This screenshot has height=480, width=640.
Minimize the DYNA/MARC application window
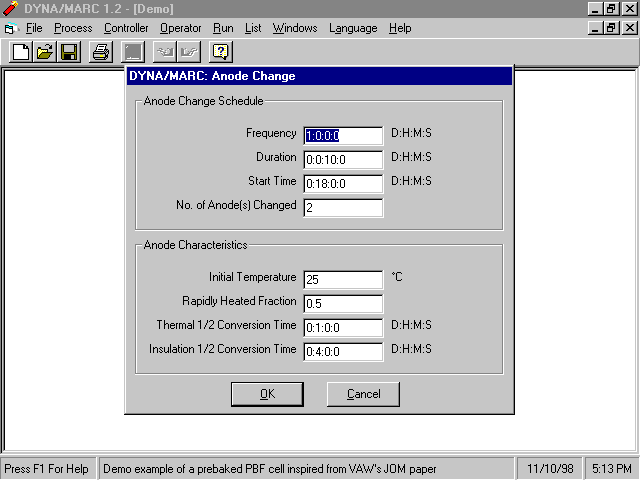596,9
